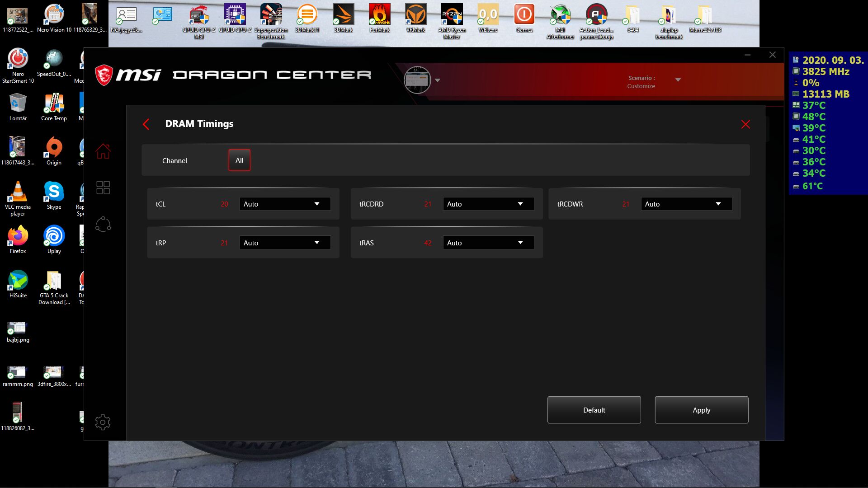The width and height of the screenshot is (868, 488).
Task: Open the CPUID CPU-Z MSI shortcut
Action: click(x=199, y=21)
